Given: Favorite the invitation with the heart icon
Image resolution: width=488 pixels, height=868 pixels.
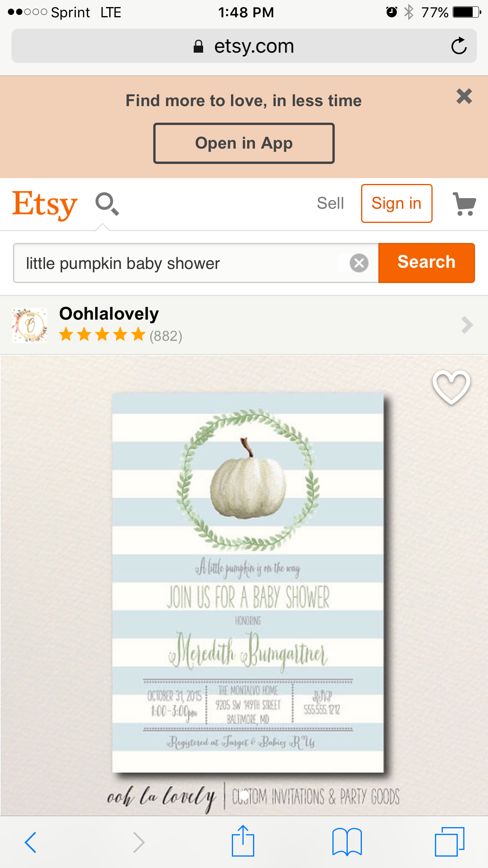Looking at the screenshot, I should [451, 387].
